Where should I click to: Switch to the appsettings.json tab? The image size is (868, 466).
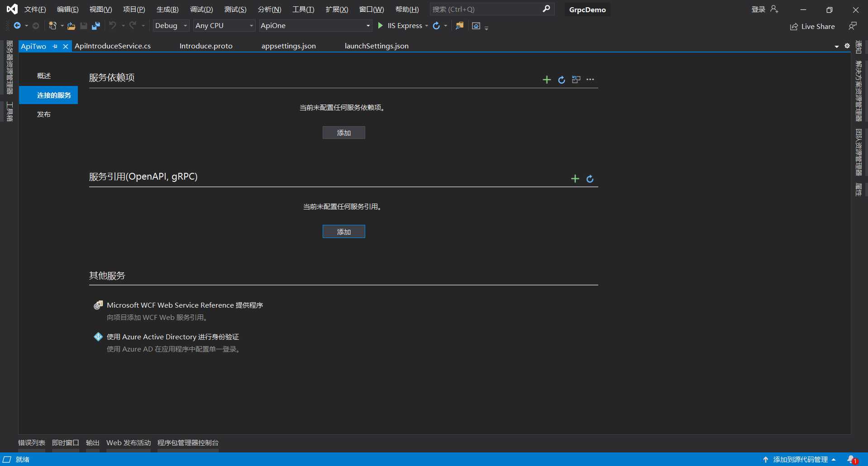coord(289,46)
